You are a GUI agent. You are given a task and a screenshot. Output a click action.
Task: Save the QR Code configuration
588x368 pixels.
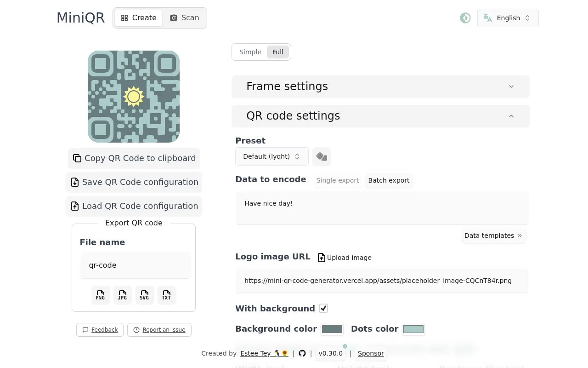pos(134,182)
